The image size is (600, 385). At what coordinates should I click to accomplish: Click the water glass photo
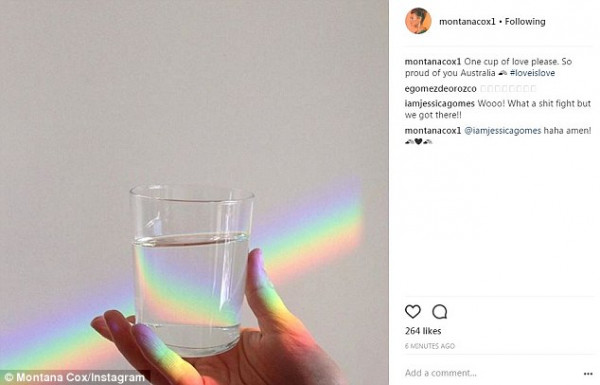click(191, 268)
